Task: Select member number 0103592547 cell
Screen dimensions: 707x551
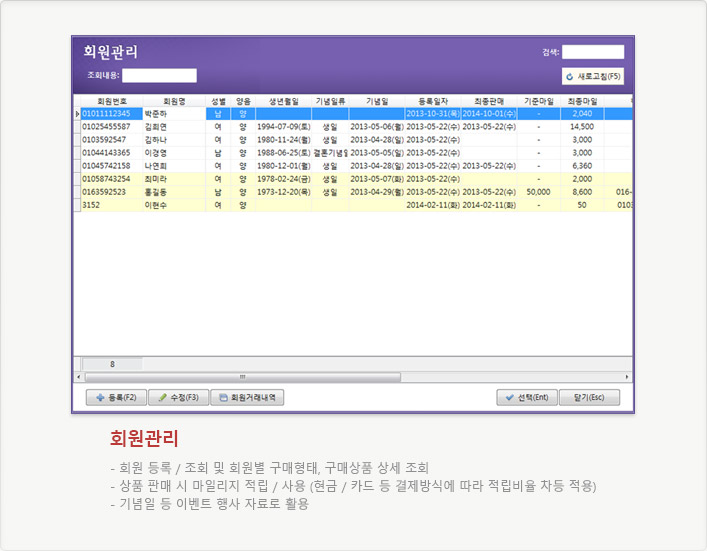Action: pos(112,140)
